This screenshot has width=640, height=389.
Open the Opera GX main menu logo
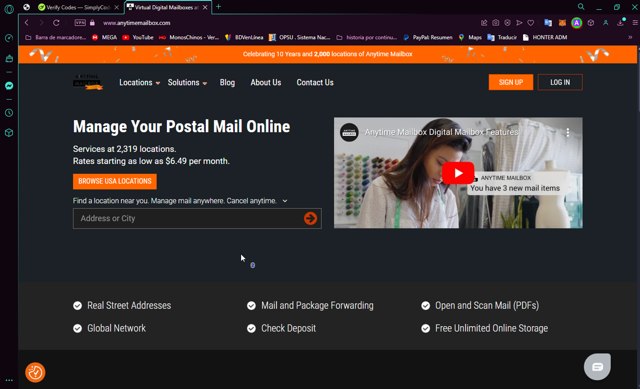coord(9,8)
